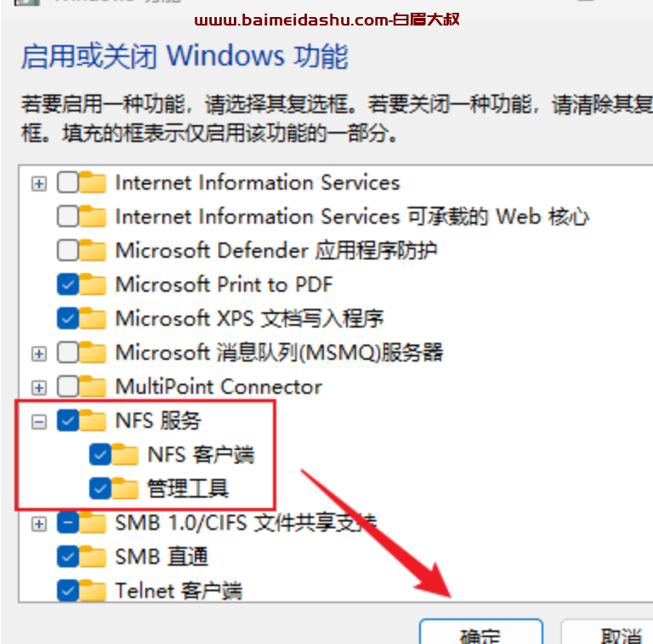Image resolution: width=653 pixels, height=644 pixels.
Task: Click the 管理工具 folder icon
Action: tap(124, 488)
